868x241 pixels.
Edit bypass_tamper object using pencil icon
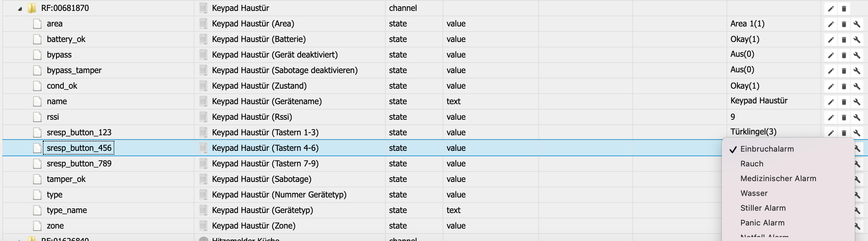pos(831,71)
